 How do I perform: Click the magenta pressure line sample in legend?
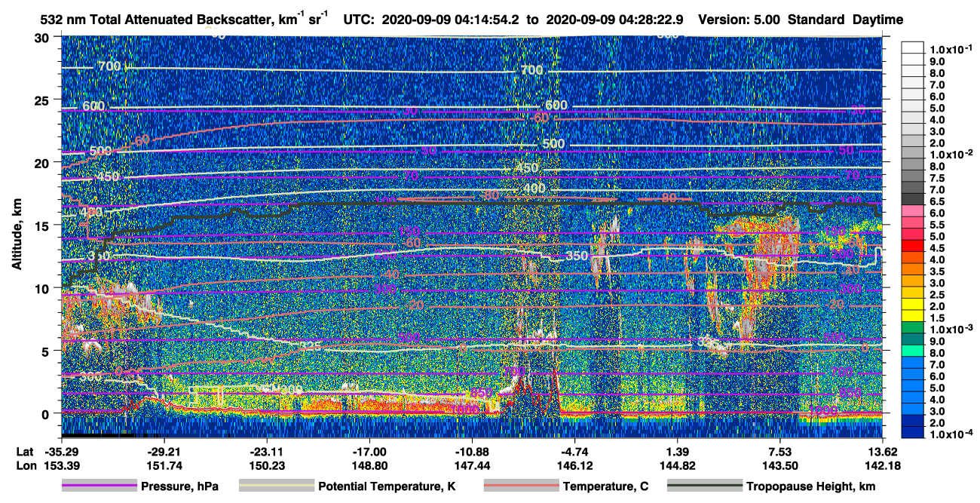click(x=100, y=486)
